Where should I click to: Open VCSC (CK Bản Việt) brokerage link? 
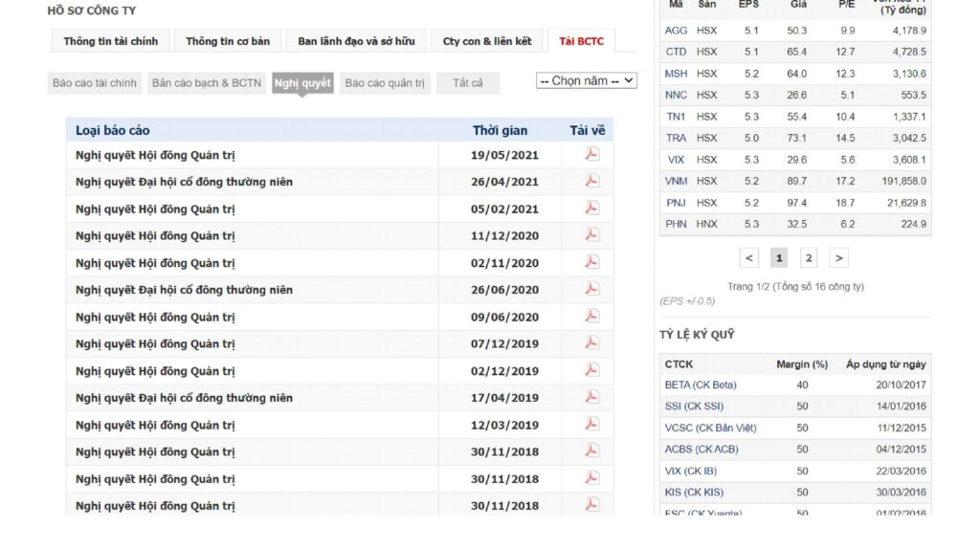711,428
